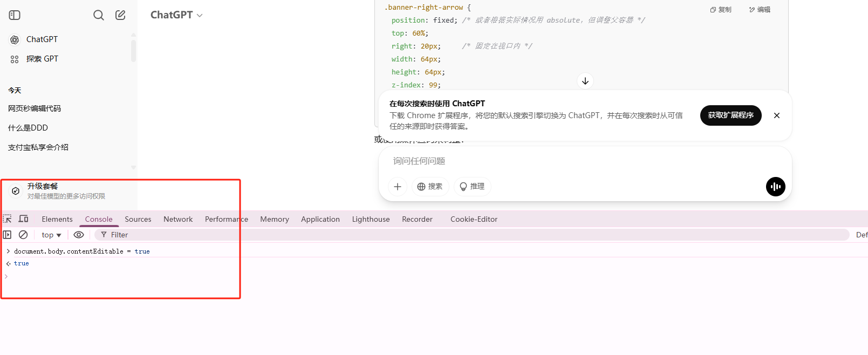
Task: Select the DevTools inspect element icon
Action: click(x=7, y=219)
